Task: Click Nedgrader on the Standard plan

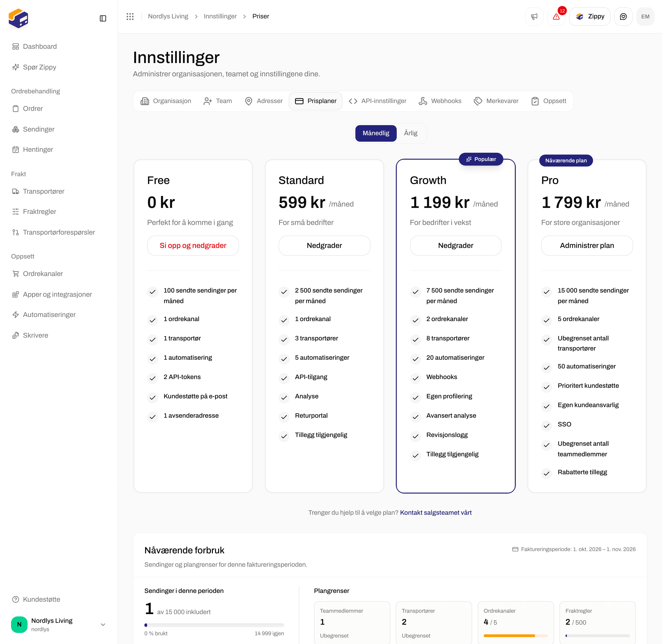Action: pos(324,246)
